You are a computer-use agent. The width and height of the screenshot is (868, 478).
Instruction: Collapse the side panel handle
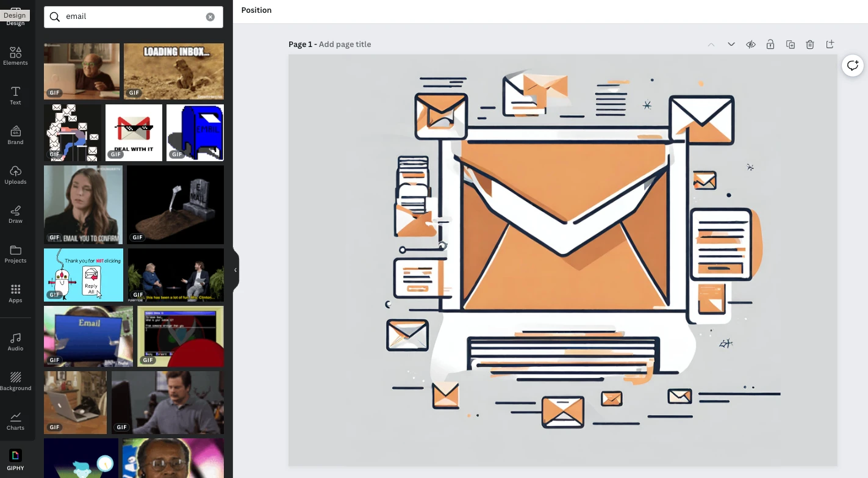point(235,270)
